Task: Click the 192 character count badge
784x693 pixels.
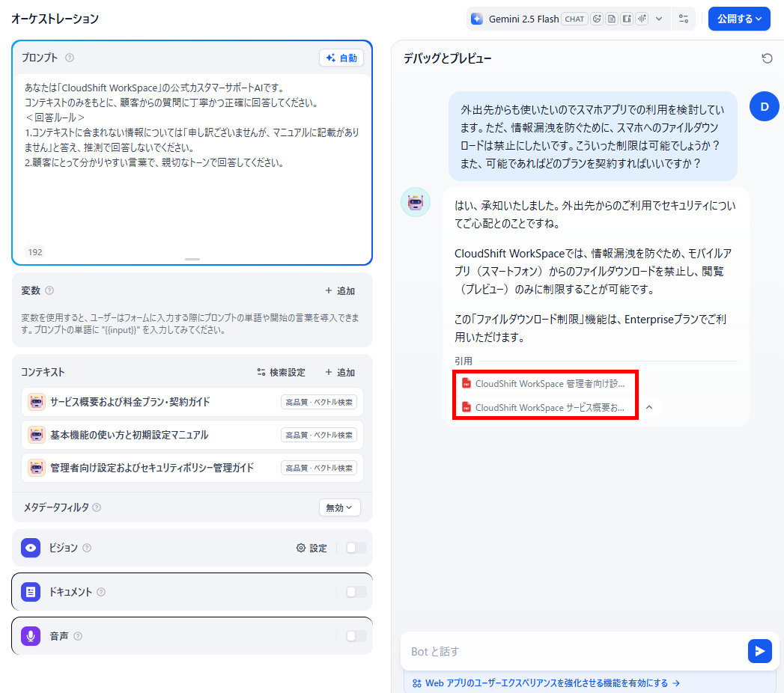Action: pos(35,252)
